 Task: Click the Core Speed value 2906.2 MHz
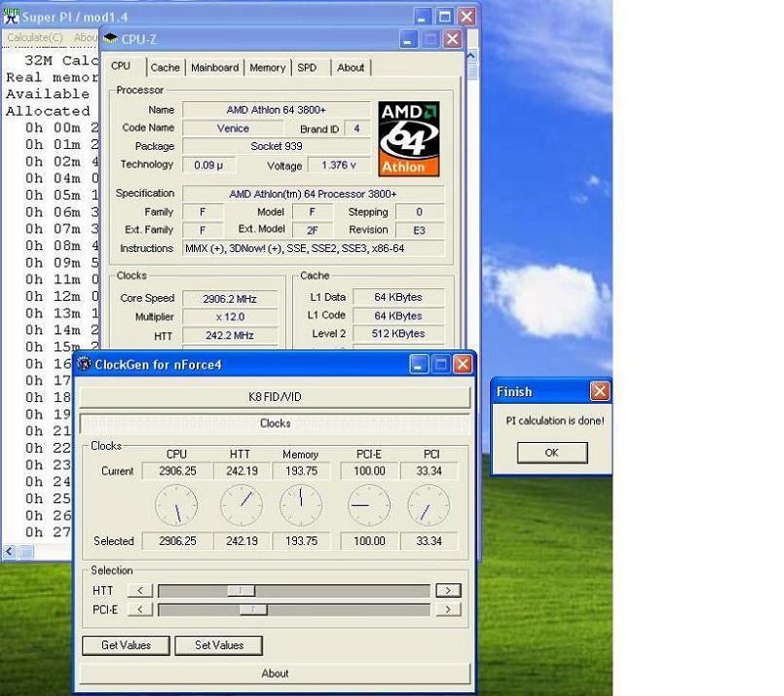pyautogui.click(x=230, y=299)
